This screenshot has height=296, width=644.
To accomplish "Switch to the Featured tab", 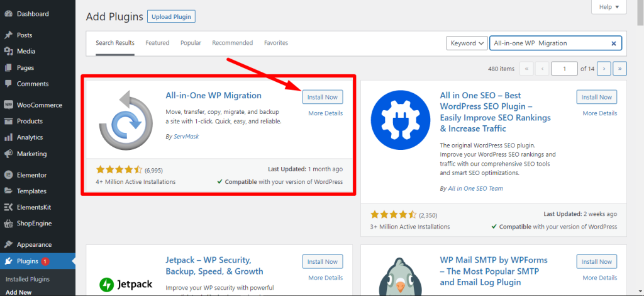I will [157, 43].
